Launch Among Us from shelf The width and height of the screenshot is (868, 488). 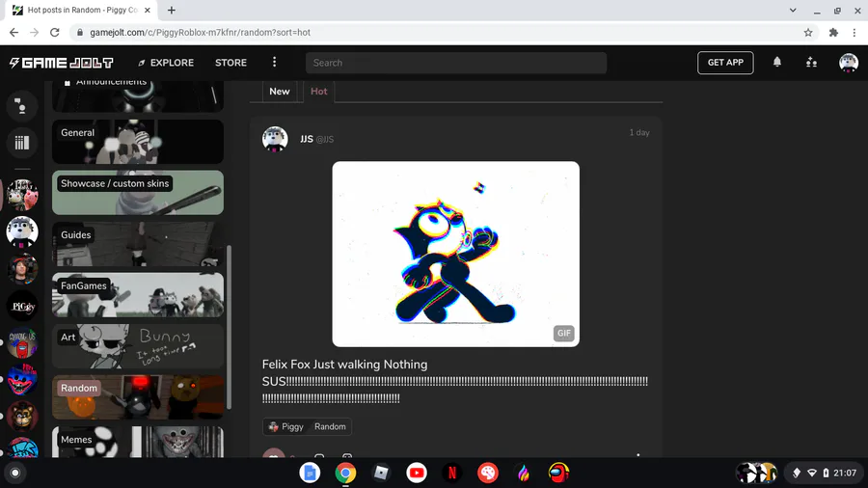click(x=558, y=474)
